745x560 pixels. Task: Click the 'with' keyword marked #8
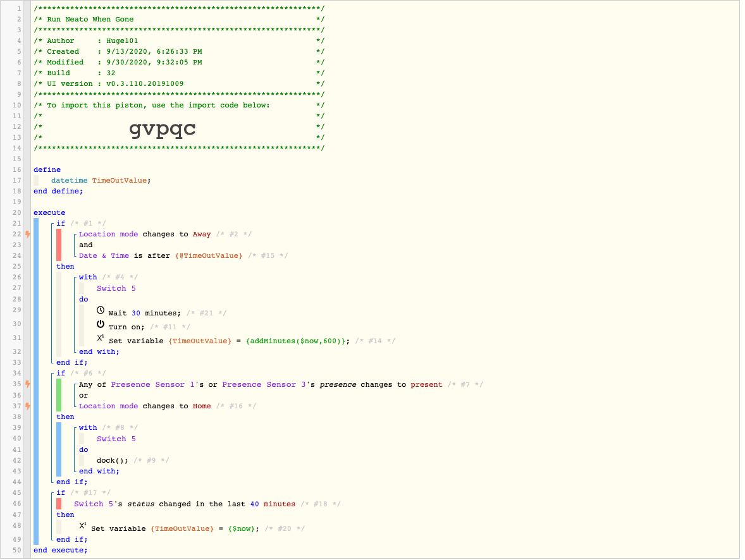(88, 428)
